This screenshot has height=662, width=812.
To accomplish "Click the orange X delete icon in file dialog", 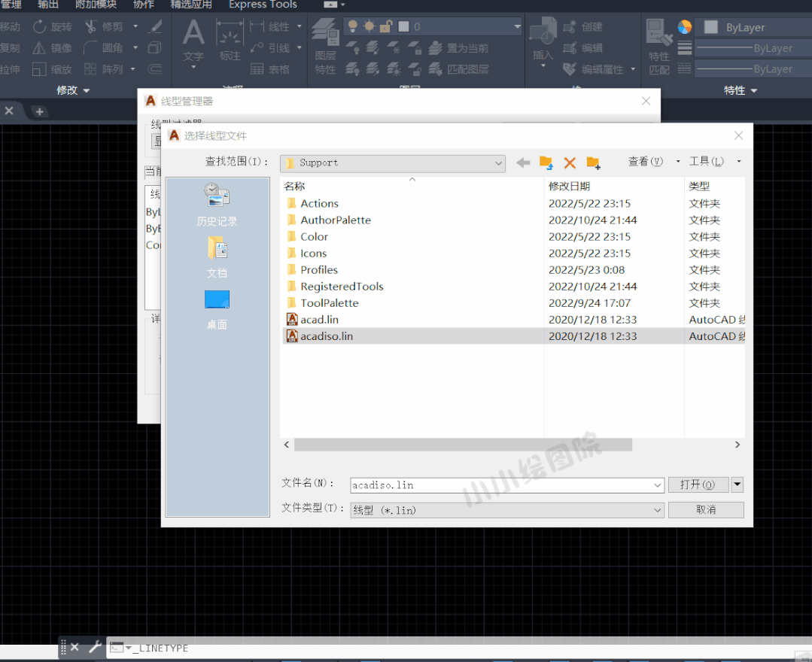I will [x=570, y=162].
